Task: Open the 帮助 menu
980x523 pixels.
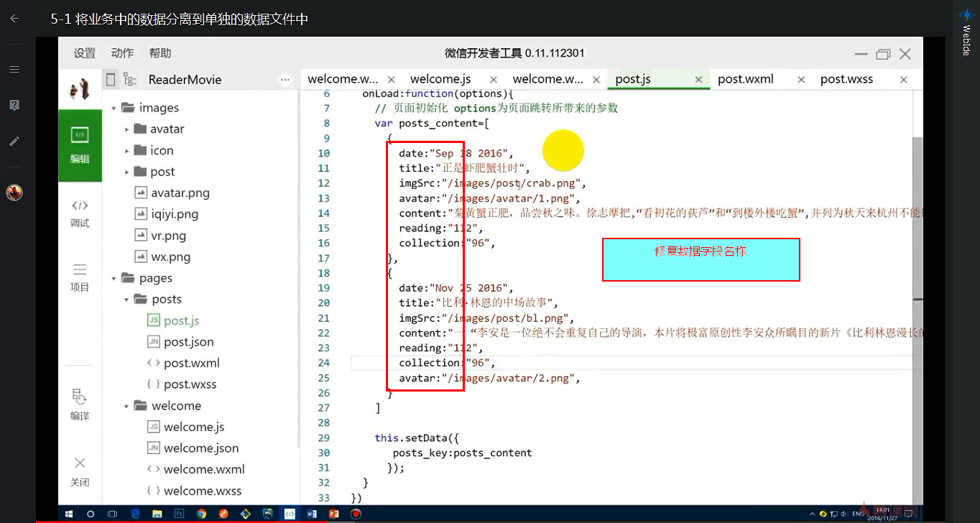Action: click(x=160, y=53)
